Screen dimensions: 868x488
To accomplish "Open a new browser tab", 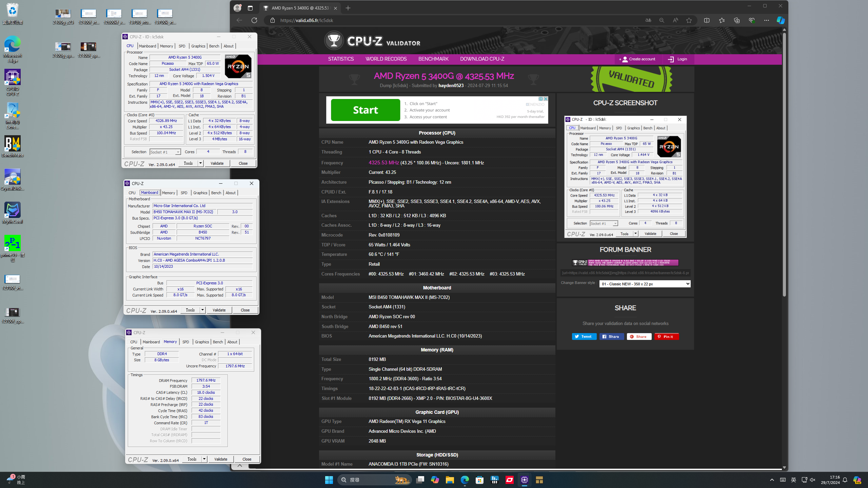I will tap(348, 8).
